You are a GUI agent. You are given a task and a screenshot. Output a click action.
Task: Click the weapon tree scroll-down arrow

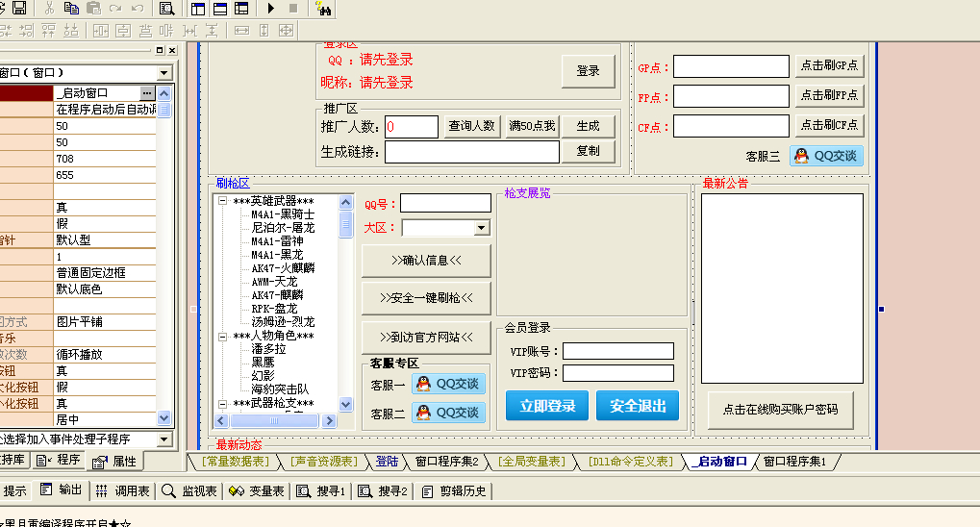(x=345, y=405)
